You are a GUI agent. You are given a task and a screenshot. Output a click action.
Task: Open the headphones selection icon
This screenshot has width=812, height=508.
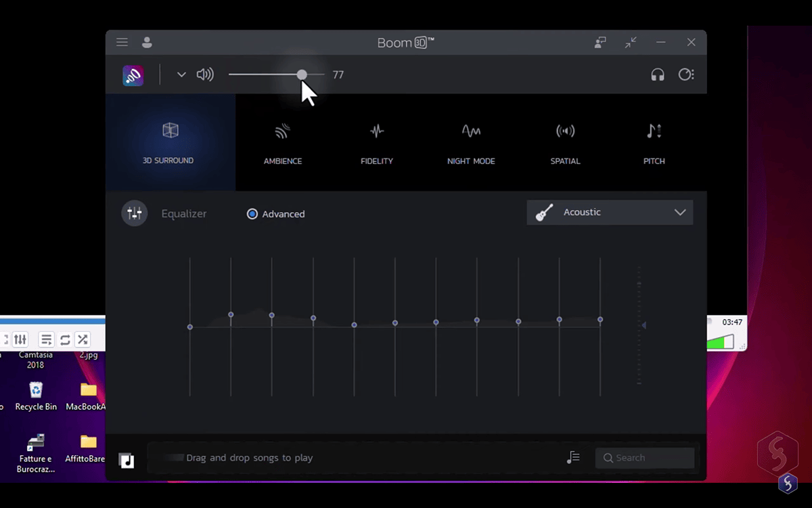tap(658, 75)
